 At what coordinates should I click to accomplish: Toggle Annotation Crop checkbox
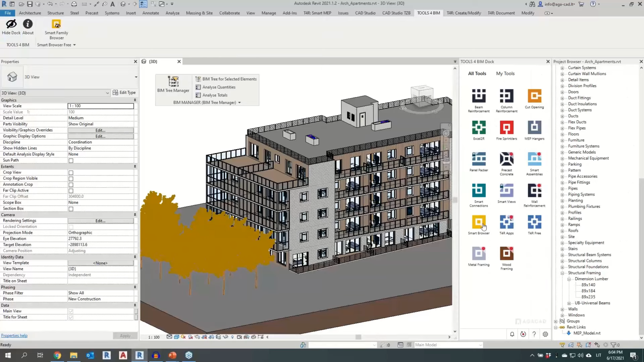click(71, 185)
